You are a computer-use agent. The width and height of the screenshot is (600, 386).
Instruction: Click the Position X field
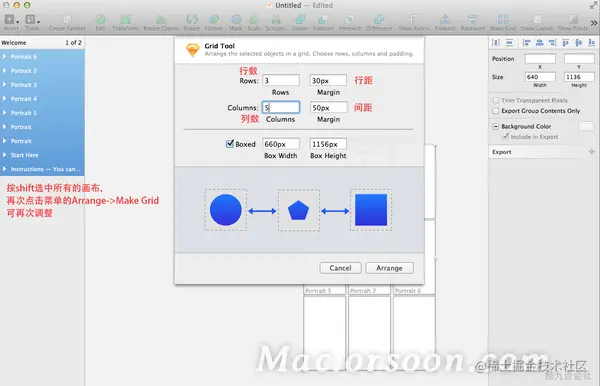(x=540, y=59)
